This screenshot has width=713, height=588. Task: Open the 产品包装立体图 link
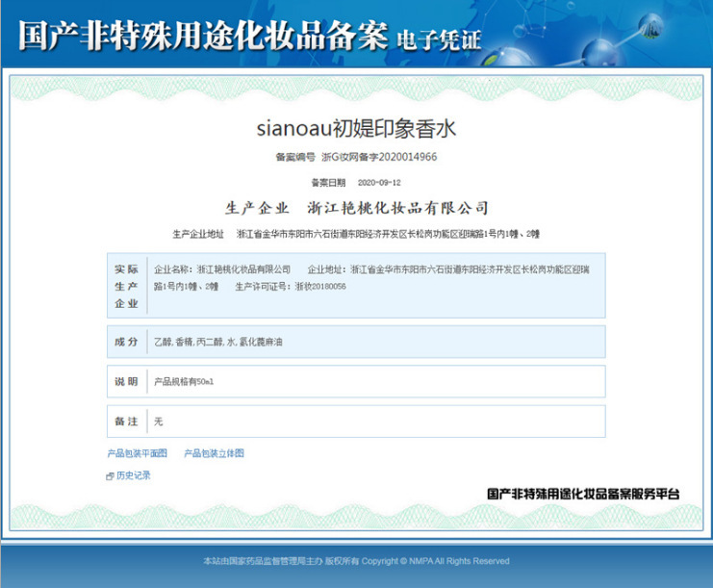pyautogui.click(x=214, y=453)
